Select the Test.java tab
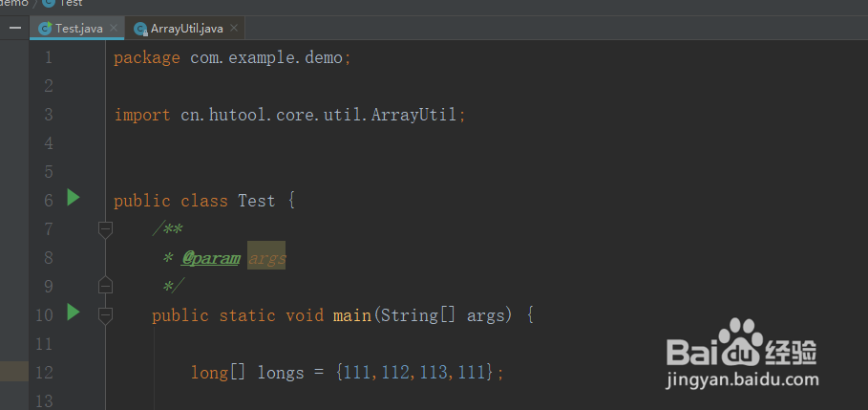 78,29
